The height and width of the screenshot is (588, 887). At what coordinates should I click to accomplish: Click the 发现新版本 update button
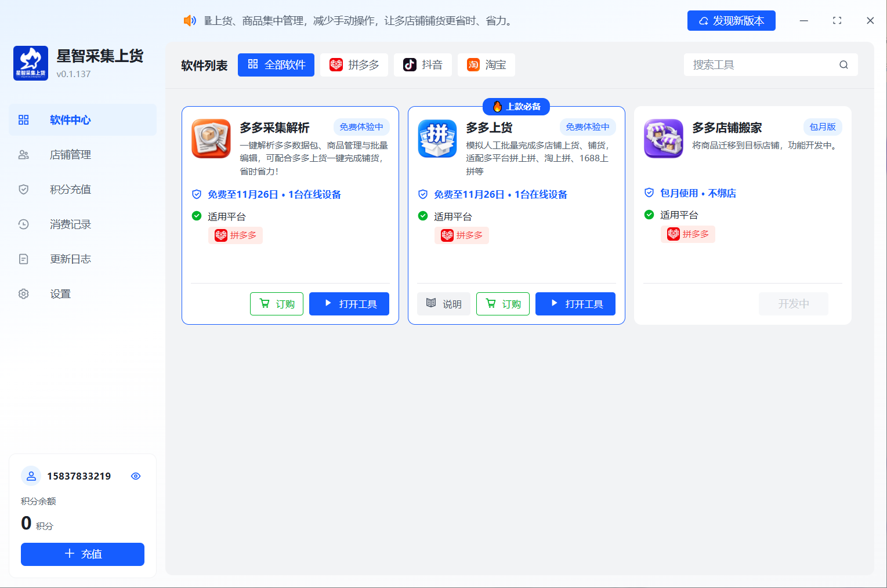tap(732, 21)
